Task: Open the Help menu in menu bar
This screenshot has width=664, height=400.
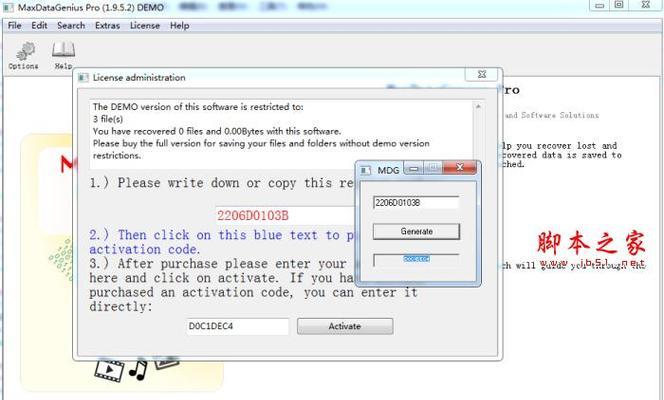Action: point(180,25)
